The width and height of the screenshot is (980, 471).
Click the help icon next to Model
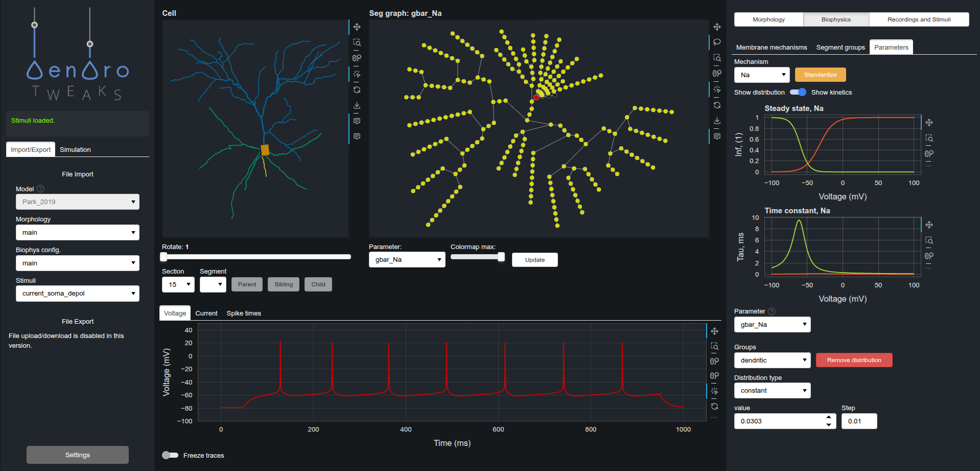tap(40, 189)
